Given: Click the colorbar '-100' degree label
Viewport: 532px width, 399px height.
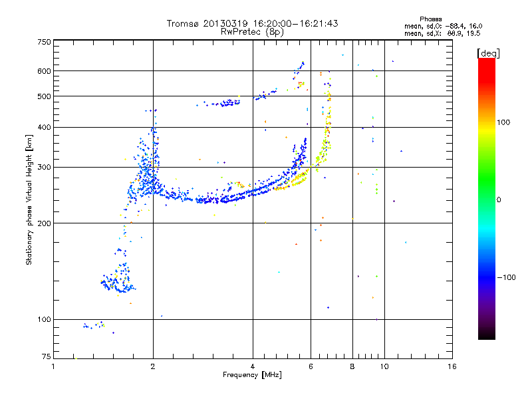Looking at the screenshot, I should pos(506,277).
